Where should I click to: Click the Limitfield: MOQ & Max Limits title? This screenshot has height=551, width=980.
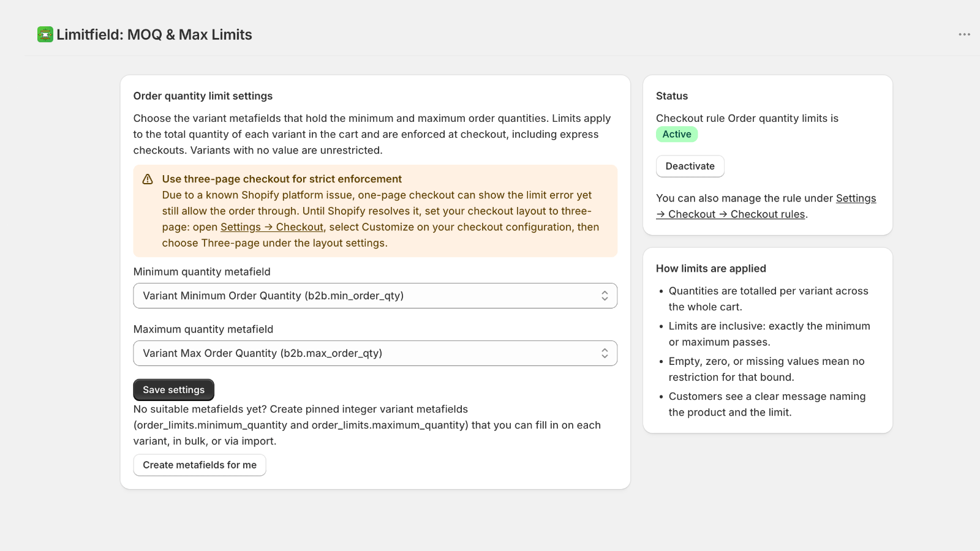point(154,34)
